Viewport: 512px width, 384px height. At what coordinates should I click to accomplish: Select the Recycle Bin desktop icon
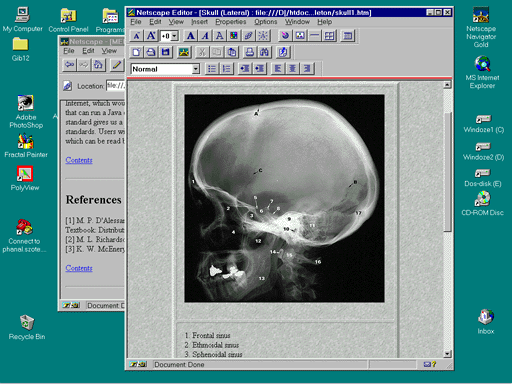(27, 327)
